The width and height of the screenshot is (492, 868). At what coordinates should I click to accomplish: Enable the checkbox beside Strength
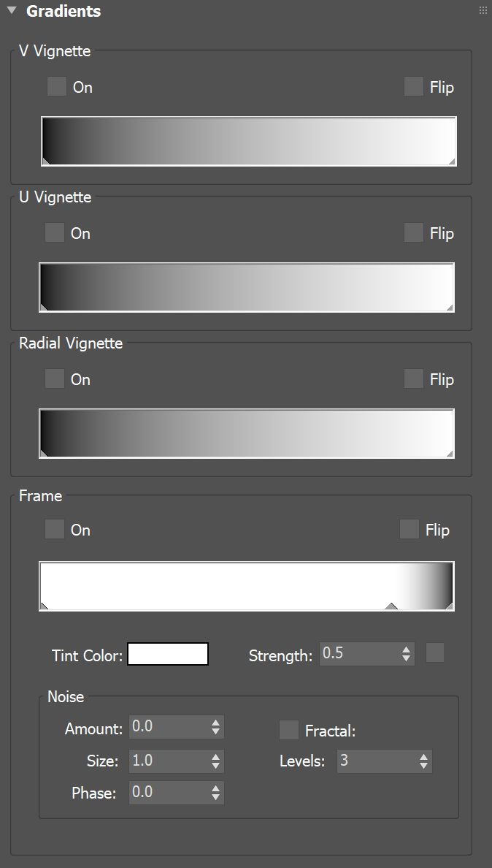pos(434,652)
